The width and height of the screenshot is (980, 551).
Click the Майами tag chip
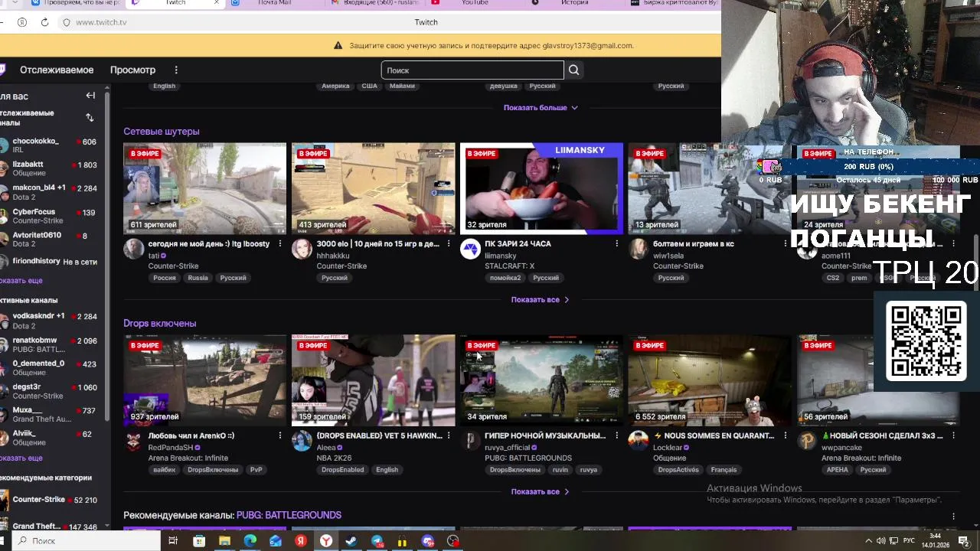[x=402, y=86]
